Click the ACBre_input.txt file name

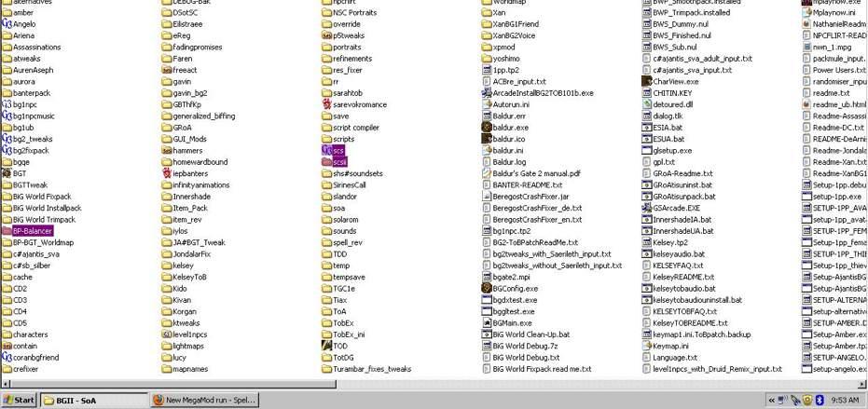(519, 81)
